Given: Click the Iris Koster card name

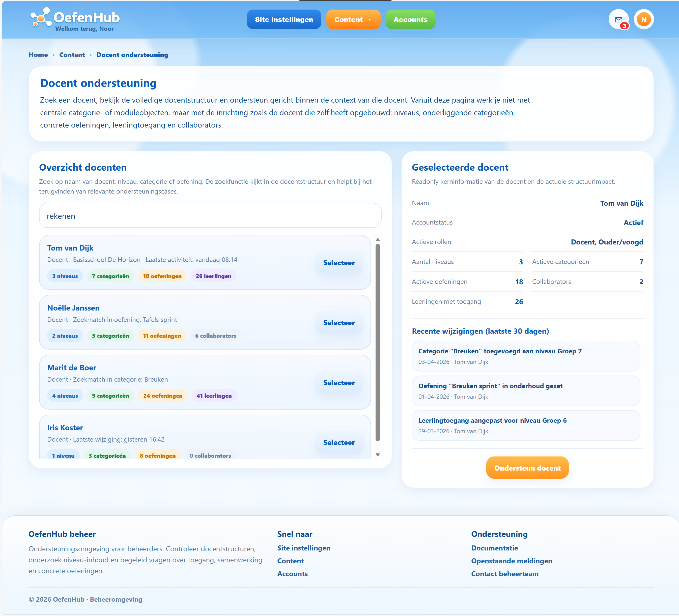Looking at the screenshot, I should pos(65,428).
